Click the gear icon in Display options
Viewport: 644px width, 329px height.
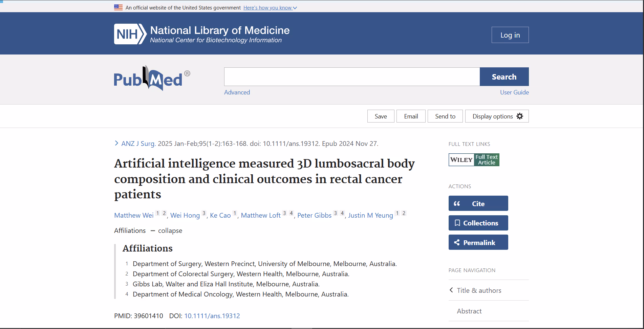[520, 116]
